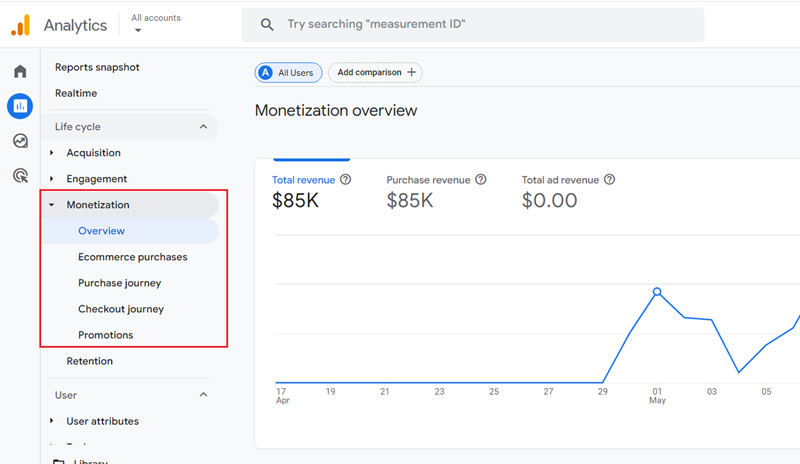800x464 pixels.
Task: Click the highlighted data point on 01 May
Action: [x=657, y=292]
